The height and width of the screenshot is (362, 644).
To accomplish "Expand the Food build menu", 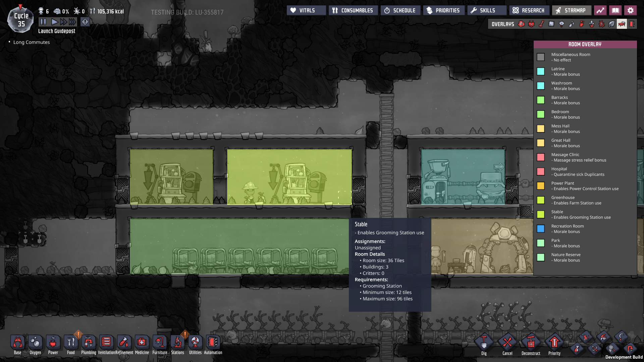I will 71,343.
